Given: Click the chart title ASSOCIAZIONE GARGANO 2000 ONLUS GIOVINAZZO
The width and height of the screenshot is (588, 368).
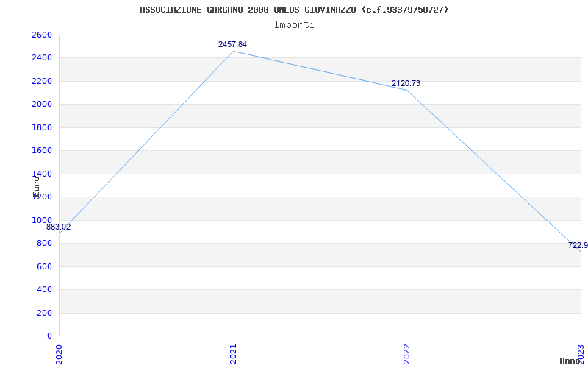Looking at the screenshot, I should pos(294,10).
